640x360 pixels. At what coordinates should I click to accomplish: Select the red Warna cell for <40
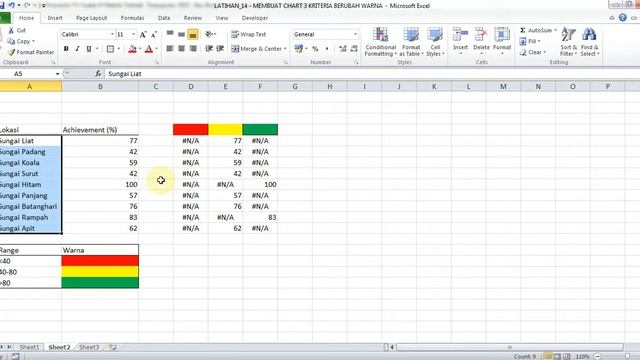click(100, 261)
